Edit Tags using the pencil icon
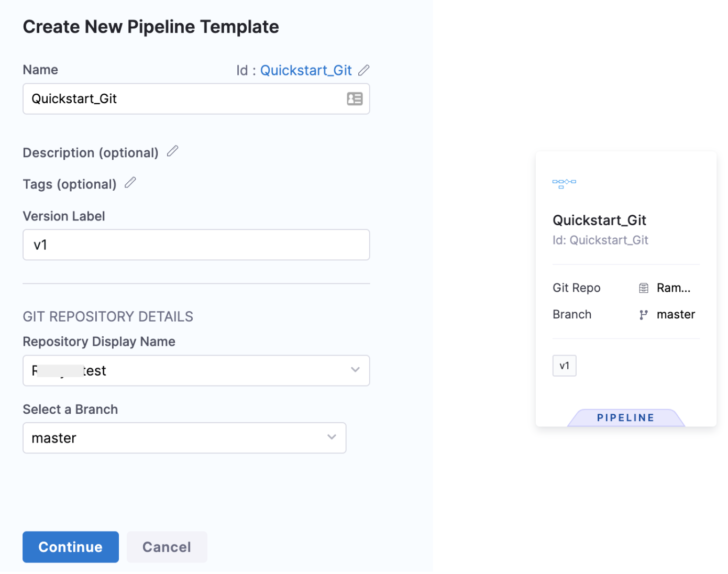Screen dimensions: 728x574 pyautogui.click(x=130, y=183)
